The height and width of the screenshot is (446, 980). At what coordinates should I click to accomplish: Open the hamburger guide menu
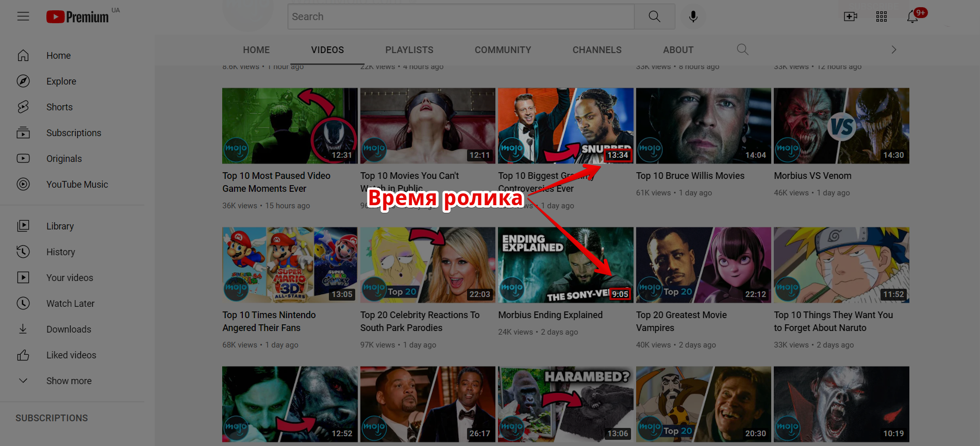point(23,16)
